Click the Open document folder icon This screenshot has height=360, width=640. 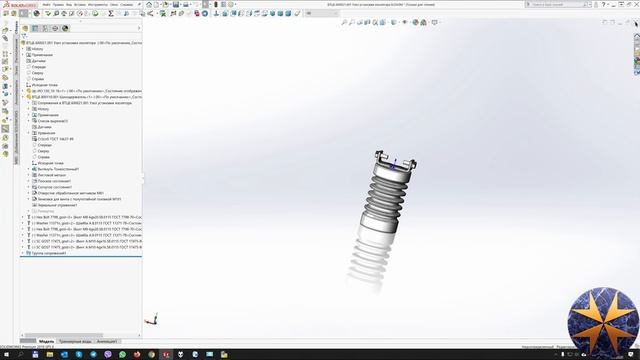tap(165, 4)
